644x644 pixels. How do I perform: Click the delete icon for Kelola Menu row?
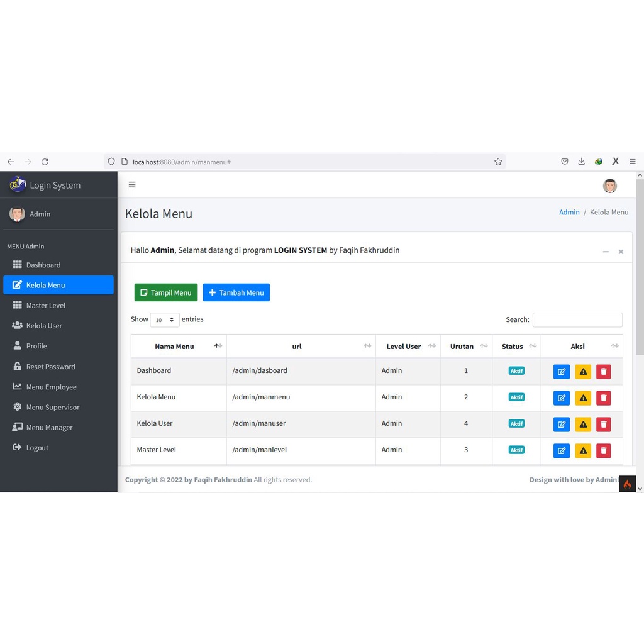[603, 397]
